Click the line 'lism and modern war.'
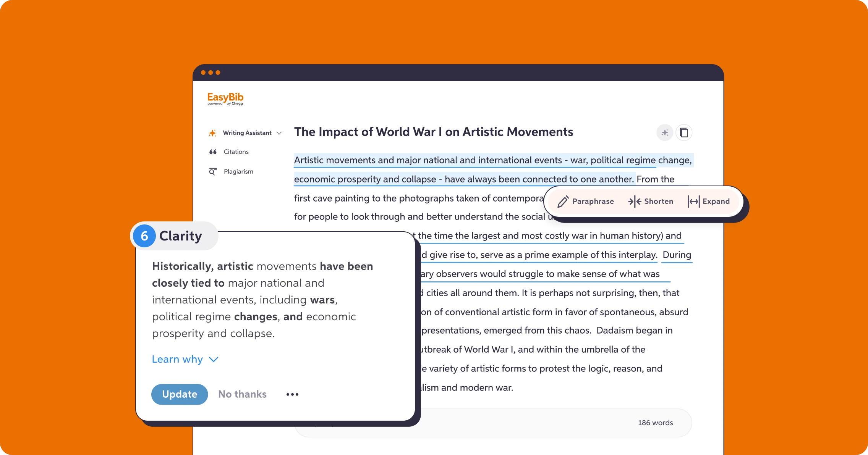The height and width of the screenshot is (455, 868). pos(467,388)
